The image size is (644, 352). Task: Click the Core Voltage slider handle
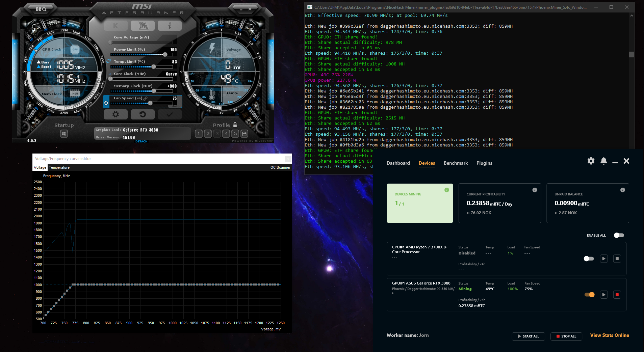pyautogui.click(x=110, y=43)
